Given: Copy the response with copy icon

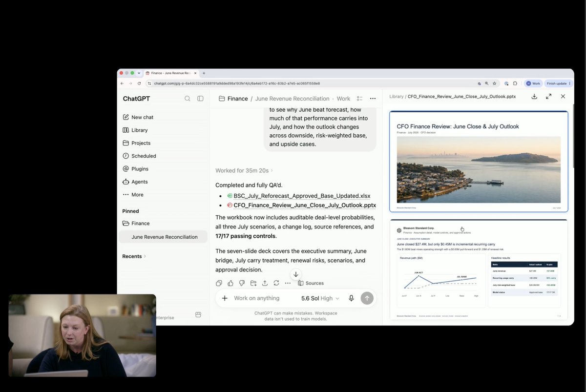Looking at the screenshot, I should point(219,283).
